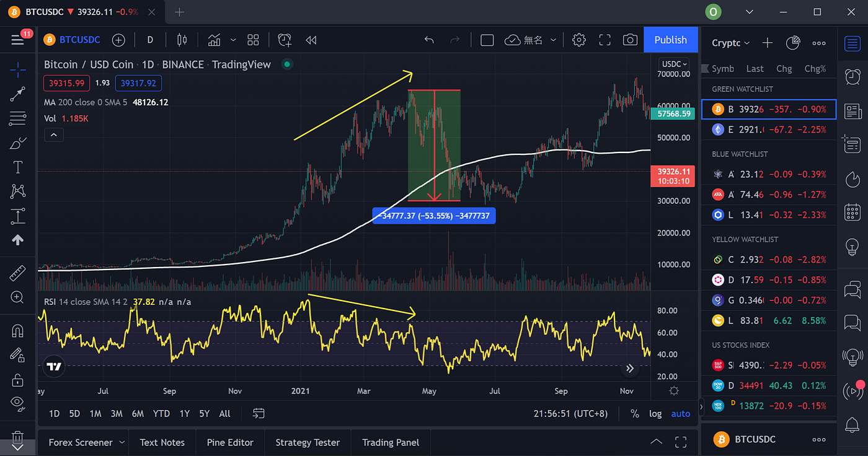Open the USDC currency dropdown
868x456 pixels.
[x=675, y=64]
